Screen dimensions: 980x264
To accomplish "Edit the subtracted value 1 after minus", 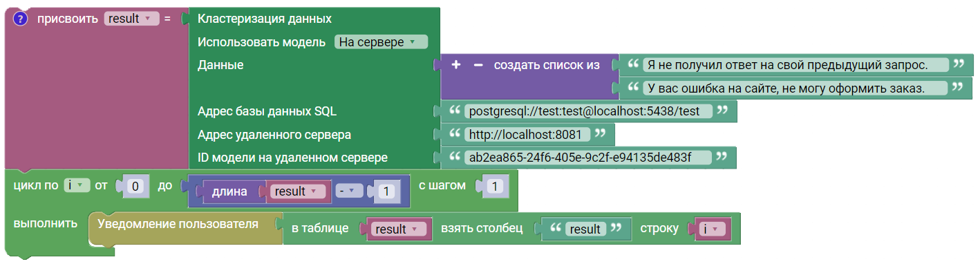I will pyautogui.click(x=386, y=191).
